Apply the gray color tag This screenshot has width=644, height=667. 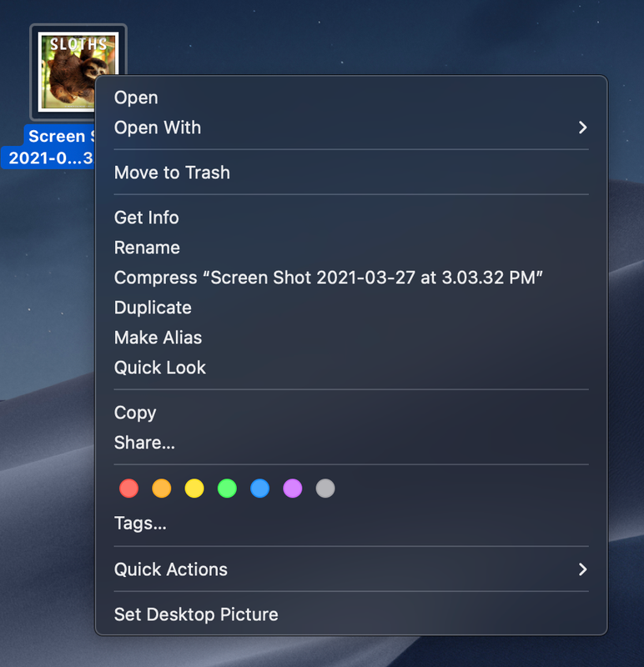click(x=325, y=489)
